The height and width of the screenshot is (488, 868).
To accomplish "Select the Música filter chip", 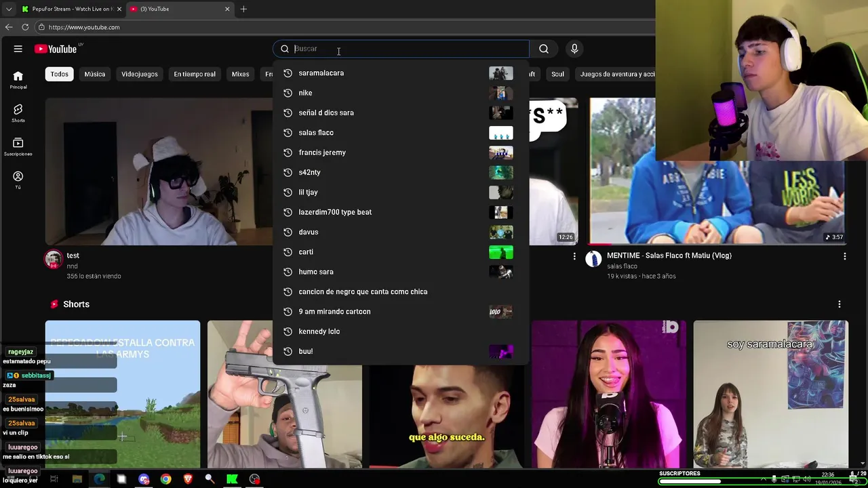I will tap(95, 74).
